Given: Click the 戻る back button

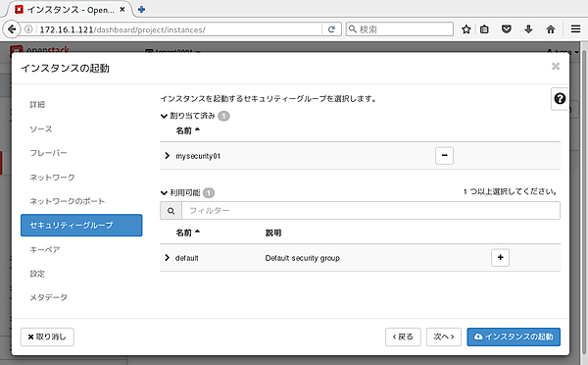Looking at the screenshot, I should 403,337.
